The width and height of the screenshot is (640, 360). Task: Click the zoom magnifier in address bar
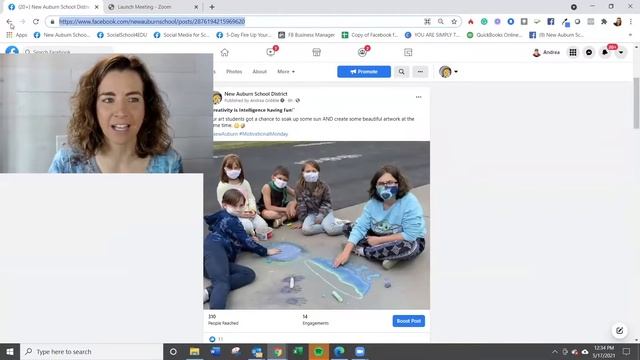point(441,22)
